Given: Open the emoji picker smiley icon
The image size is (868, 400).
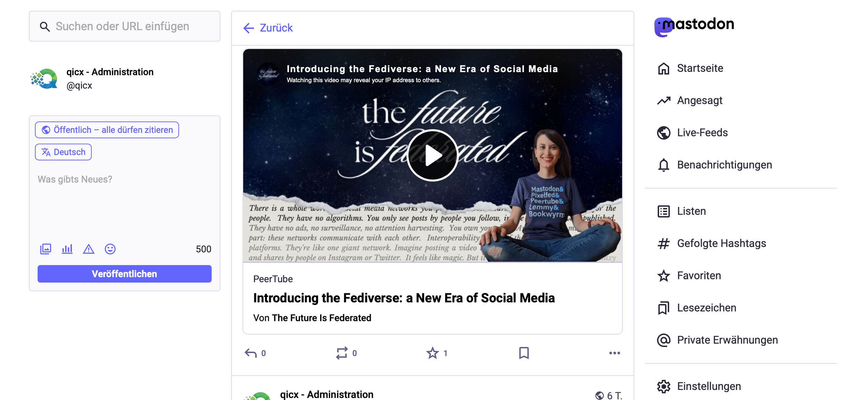Looking at the screenshot, I should click(x=110, y=249).
